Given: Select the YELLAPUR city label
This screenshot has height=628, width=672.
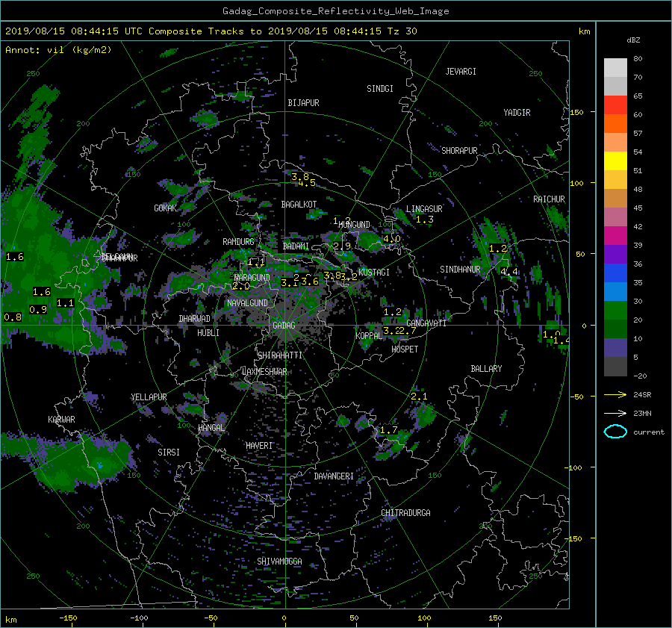Looking at the screenshot, I should point(149,397).
